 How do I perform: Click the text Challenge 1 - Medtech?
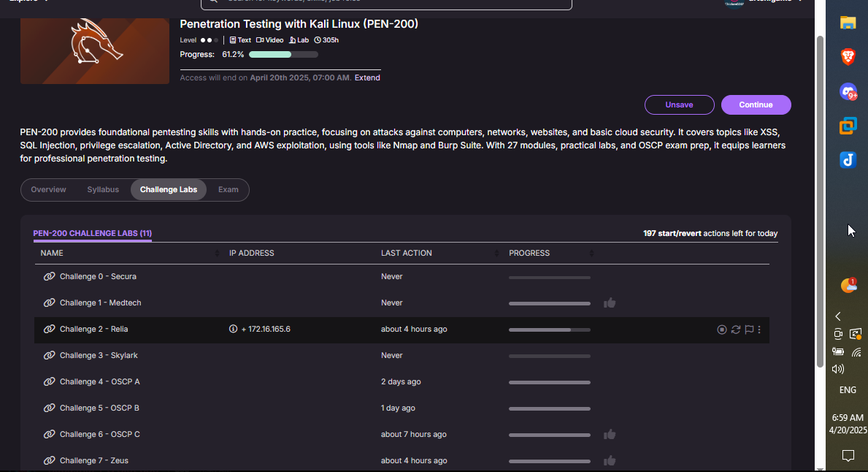pyautogui.click(x=100, y=302)
